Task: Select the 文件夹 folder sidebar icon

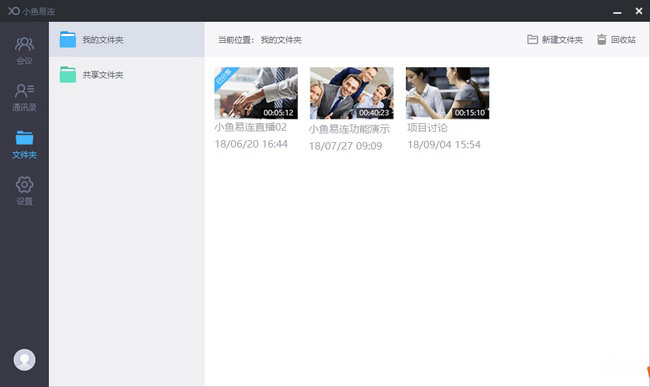Action: (24, 138)
